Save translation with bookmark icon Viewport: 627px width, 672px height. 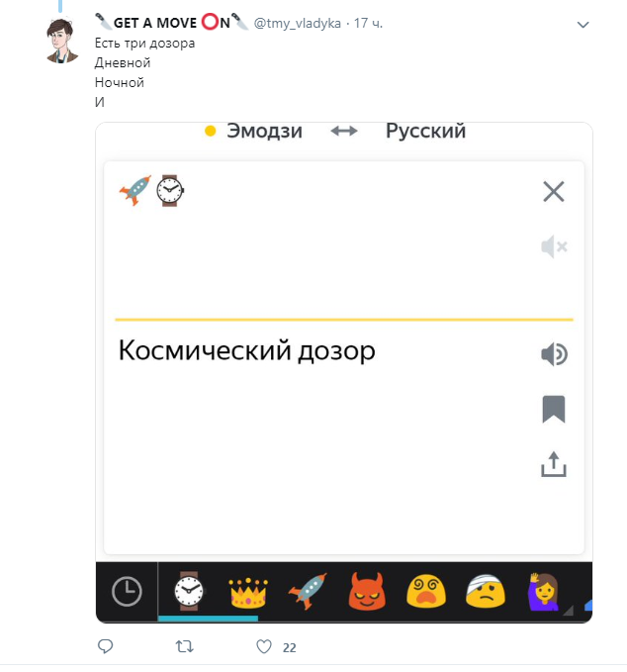click(x=554, y=410)
